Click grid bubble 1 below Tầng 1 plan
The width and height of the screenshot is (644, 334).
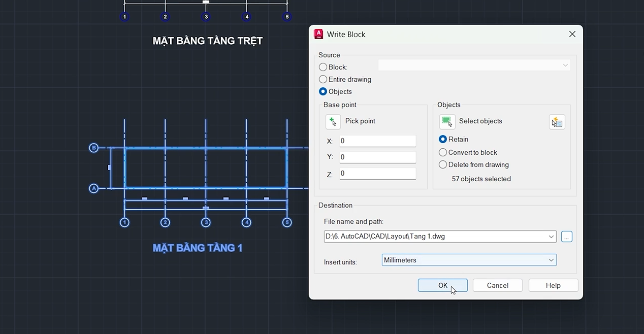(x=124, y=222)
